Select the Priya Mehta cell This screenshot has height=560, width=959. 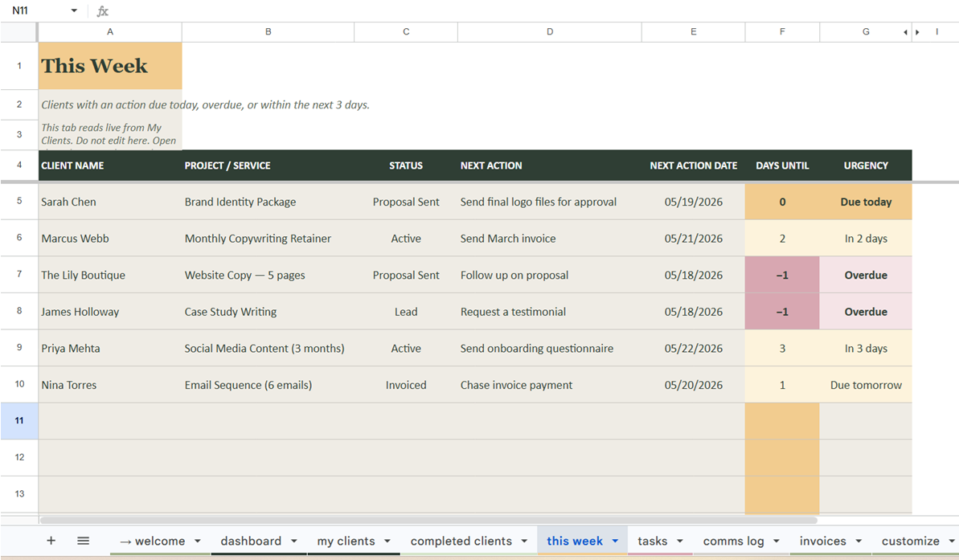[110, 349]
